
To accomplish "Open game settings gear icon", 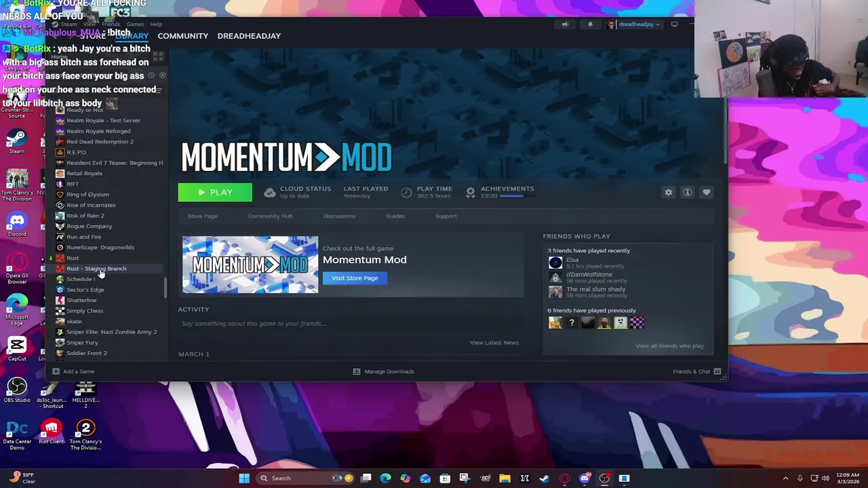I will 669,192.
